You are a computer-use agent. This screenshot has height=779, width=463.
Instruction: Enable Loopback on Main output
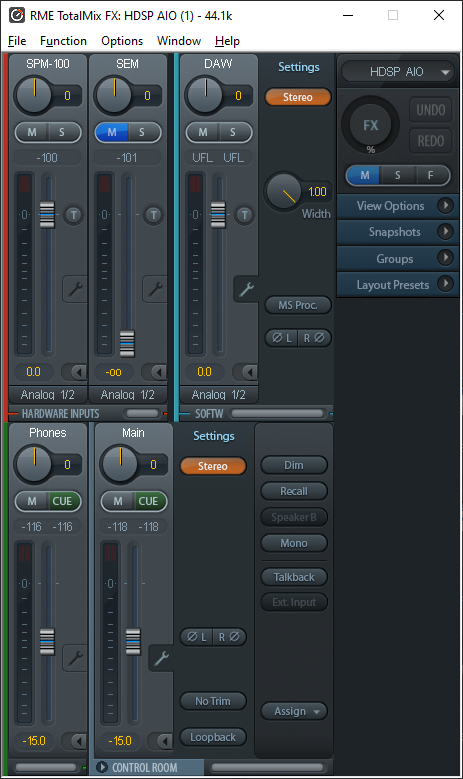coord(213,737)
